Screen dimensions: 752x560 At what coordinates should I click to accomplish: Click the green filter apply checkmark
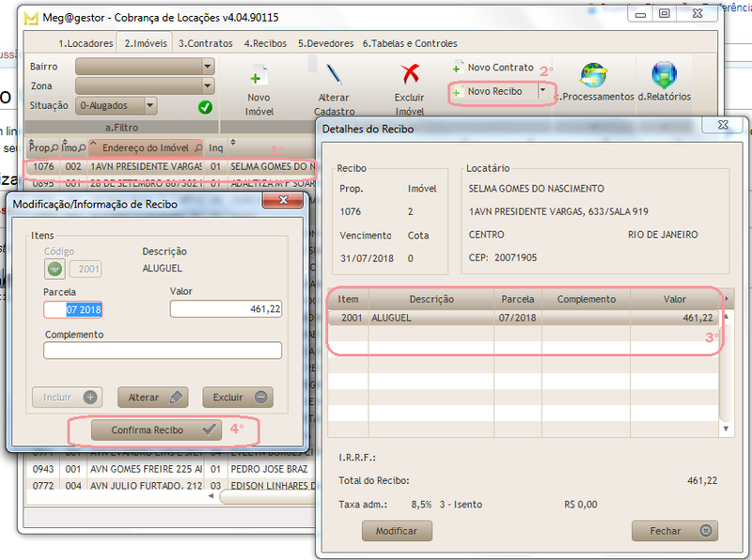point(205,106)
